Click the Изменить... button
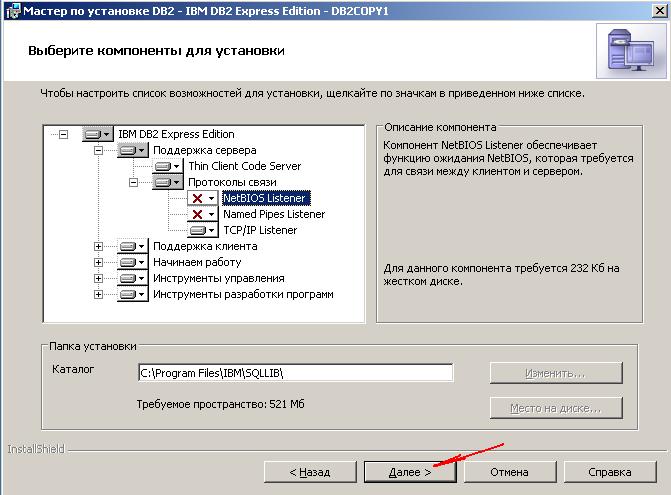Screen dimensions: 671x495 coord(556,373)
